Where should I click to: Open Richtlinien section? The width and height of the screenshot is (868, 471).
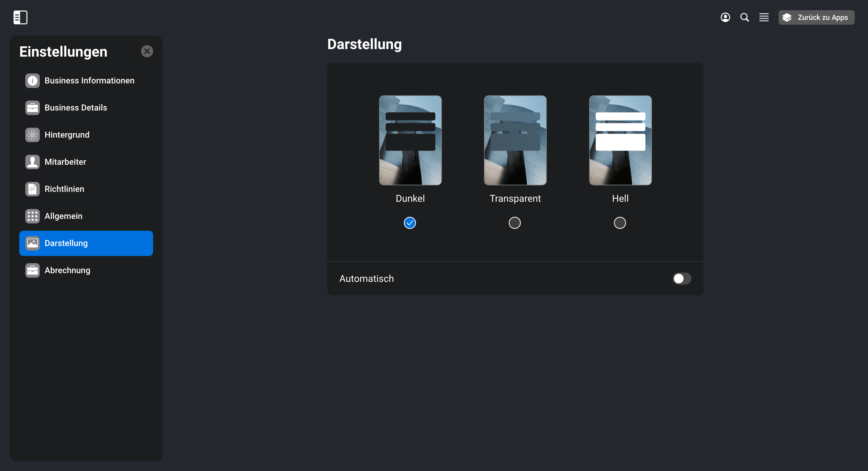86,189
